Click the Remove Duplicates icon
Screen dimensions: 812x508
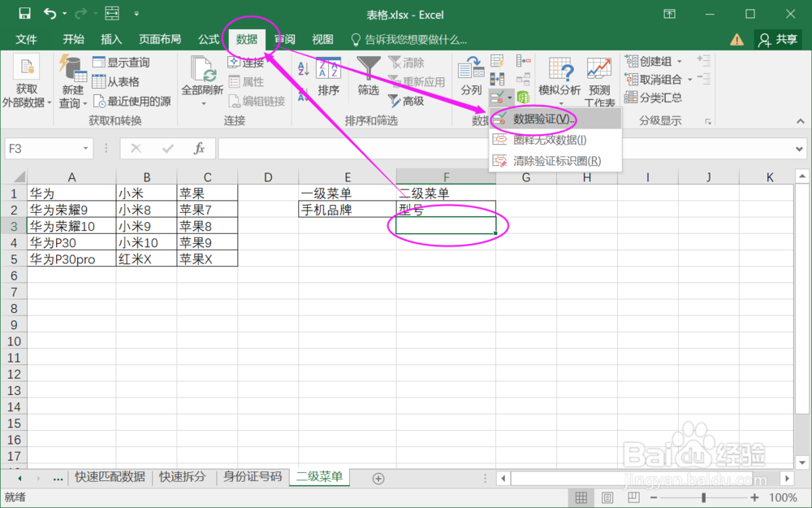click(497, 79)
